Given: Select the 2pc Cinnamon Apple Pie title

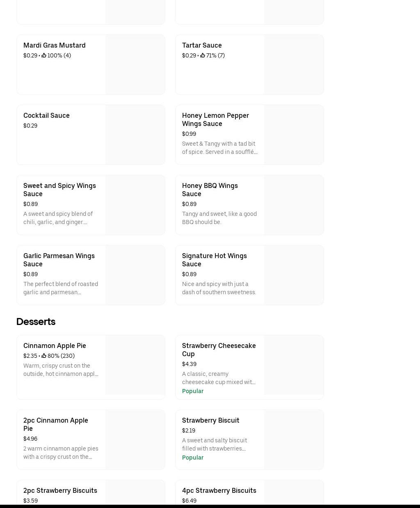Looking at the screenshot, I should [55, 424].
